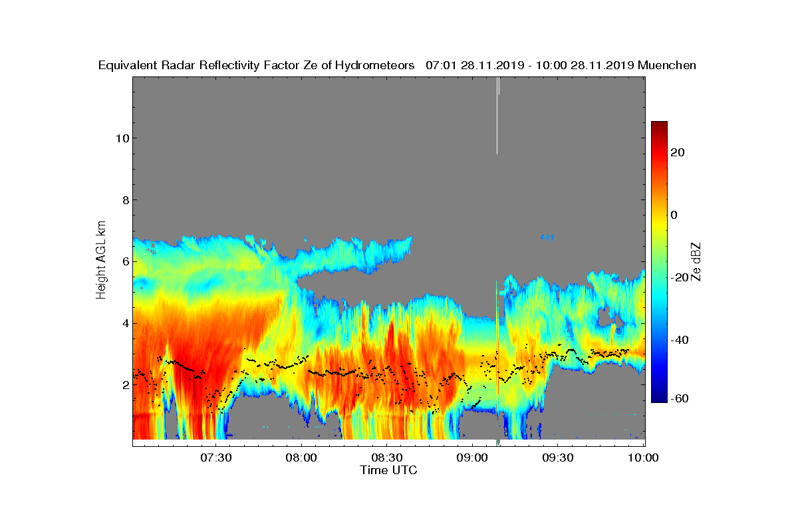The image size is (798, 532).
Task: Click the colorbar value -40
Action: 680,340
